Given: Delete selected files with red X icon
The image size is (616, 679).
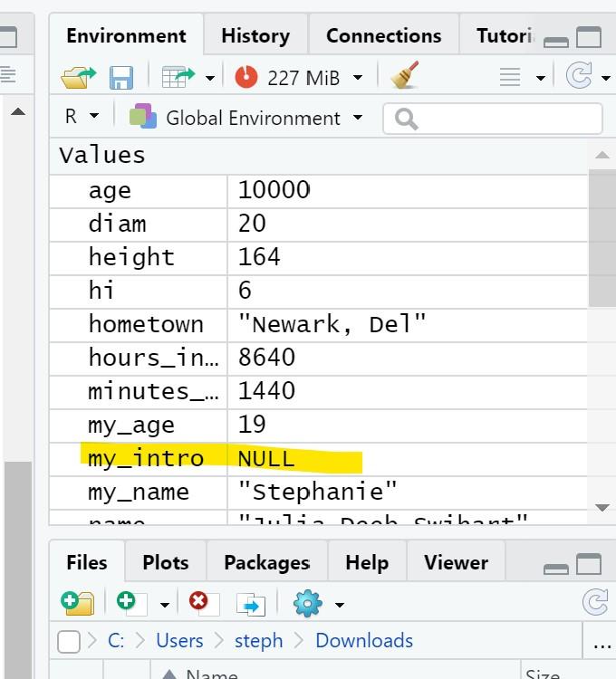Looking at the screenshot, I should coord(204,603).
